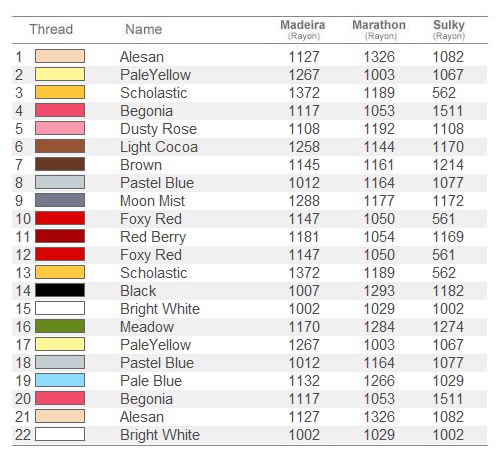Click the Alesan color swatch in row 1
The height and width of the screenshot is (456, 500).
click(x=60, y=56)
